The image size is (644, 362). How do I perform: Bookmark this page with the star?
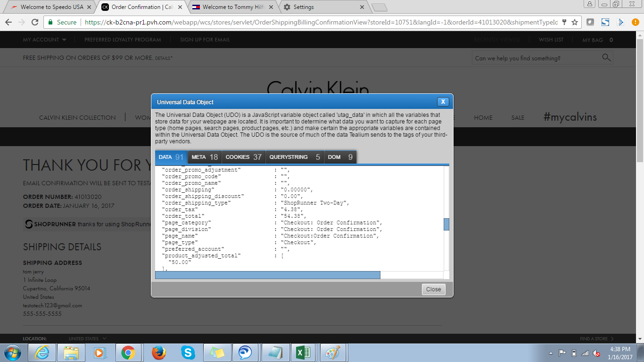point(575,22)
